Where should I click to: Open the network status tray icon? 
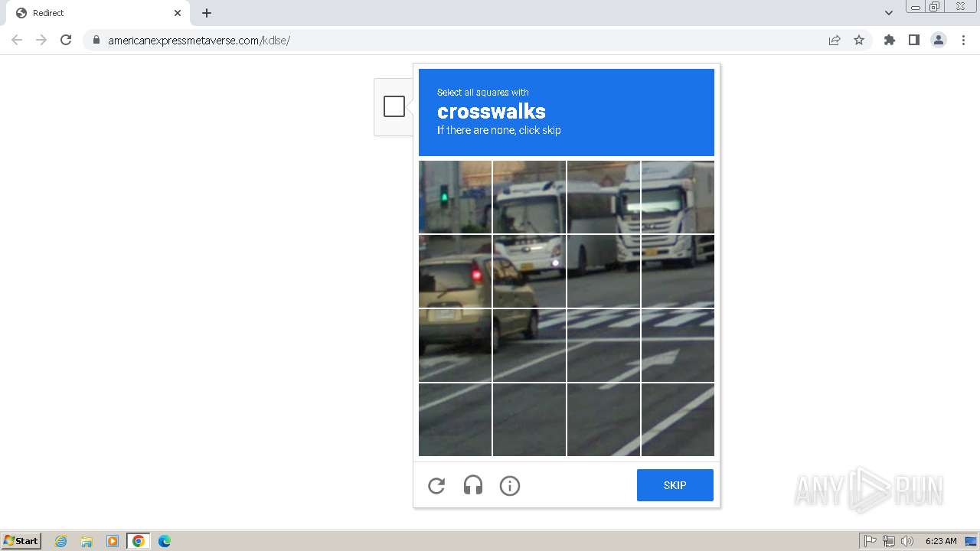(x=889, y=541)
